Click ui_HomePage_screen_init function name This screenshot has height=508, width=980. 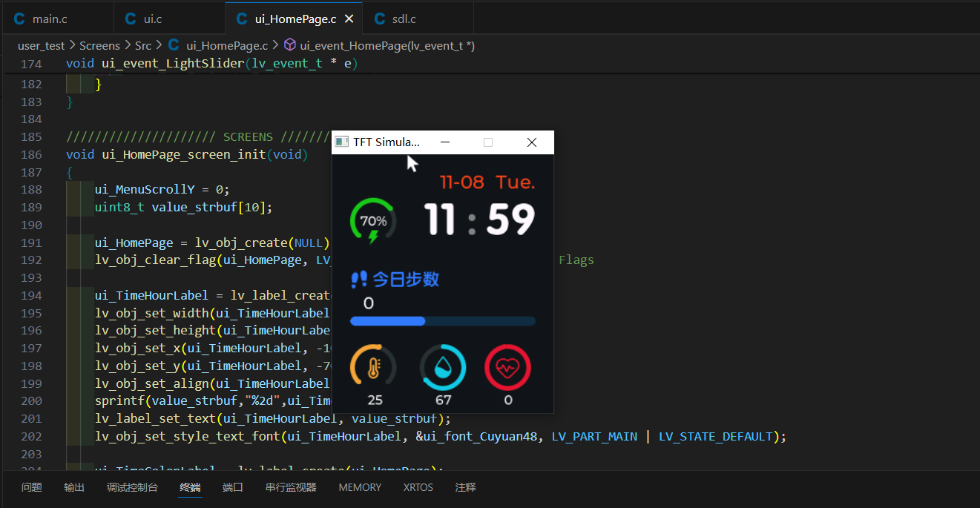tap(183, 154)
